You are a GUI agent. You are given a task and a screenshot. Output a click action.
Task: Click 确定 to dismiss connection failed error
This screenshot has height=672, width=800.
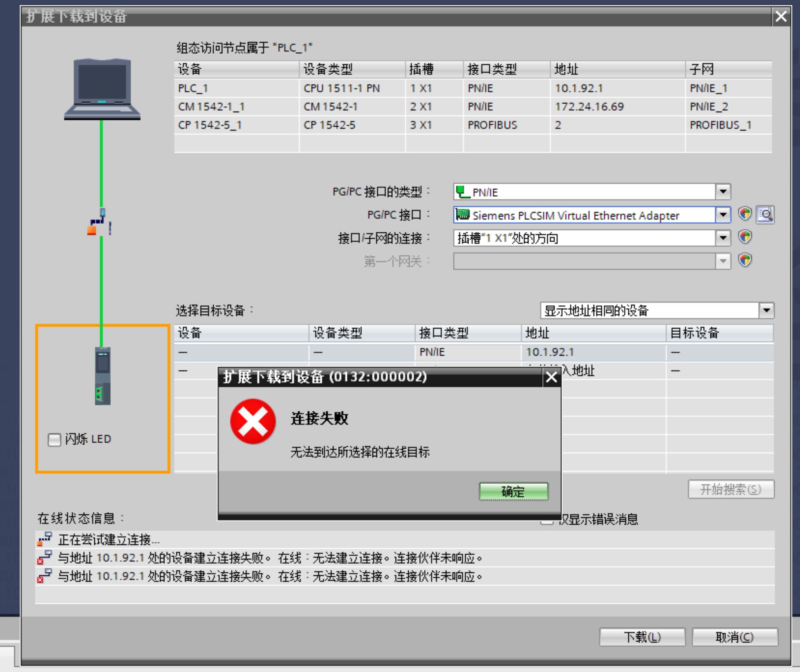513,491
